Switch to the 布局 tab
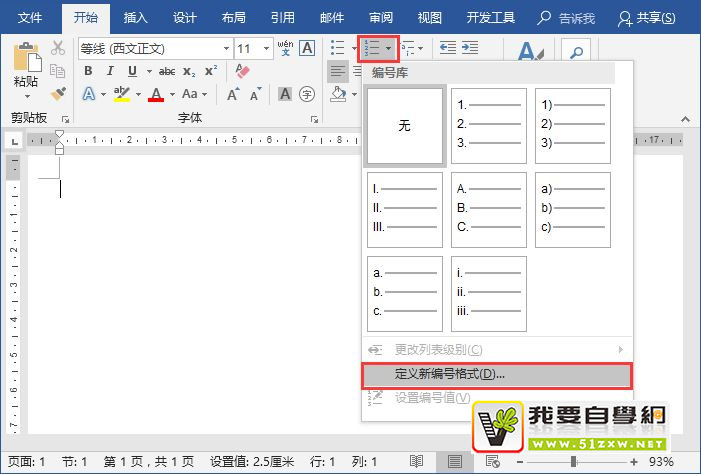701x474 pixels. pos(233,17)
